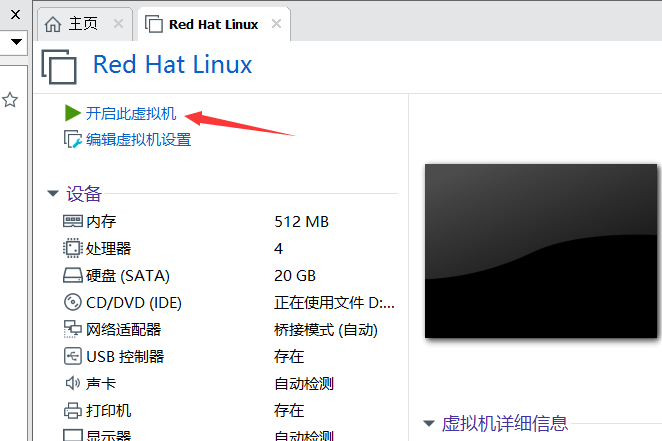Click the 打印机 device label

tap(109, 411)
